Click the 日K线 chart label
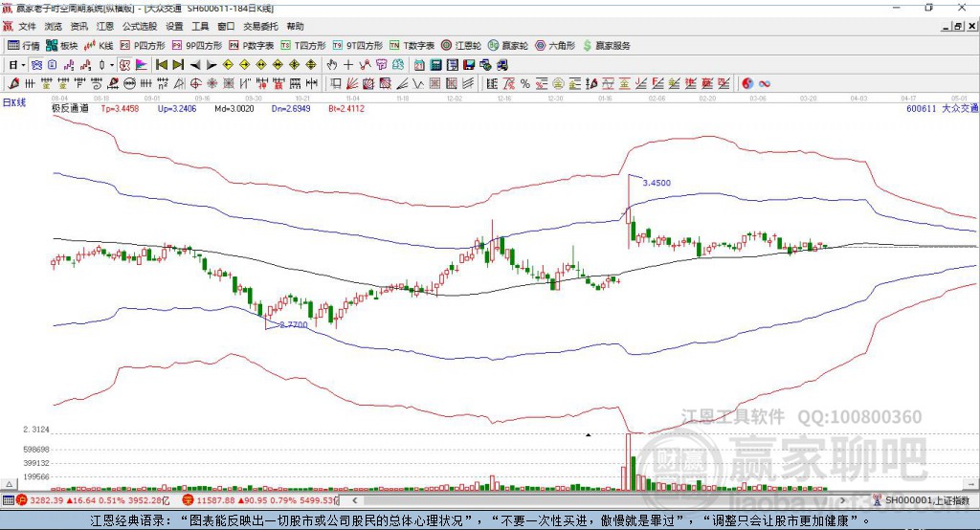This screenshot has width=980, height=530. pos(14,102)
